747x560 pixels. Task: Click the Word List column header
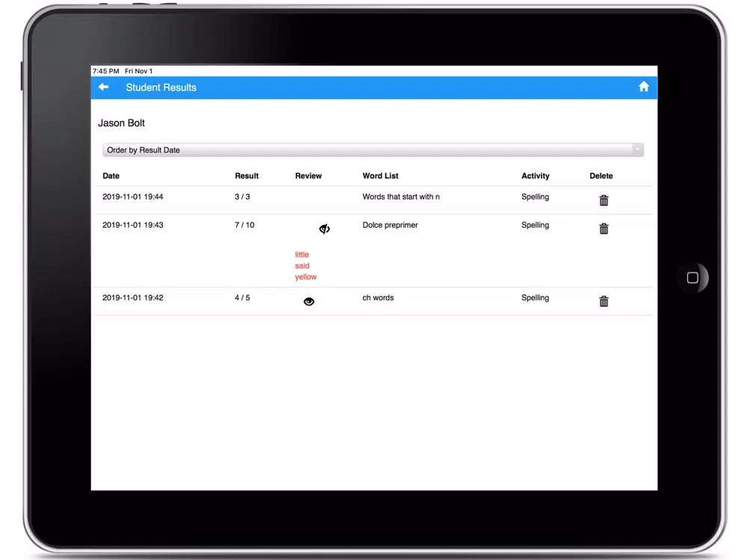pos(380,175)
